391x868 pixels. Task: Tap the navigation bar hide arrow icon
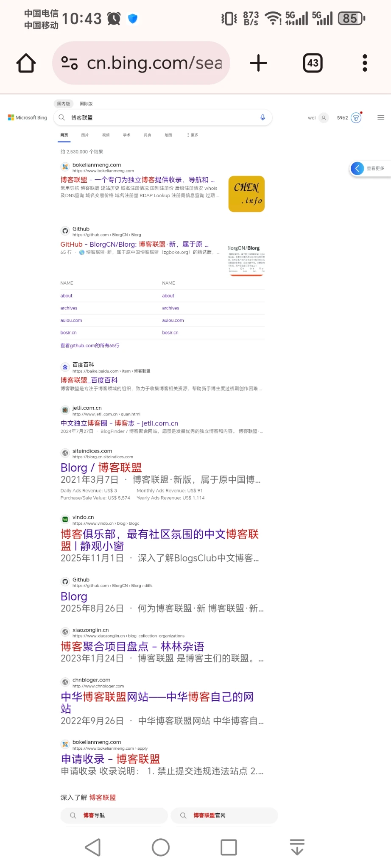coord(297,847)
